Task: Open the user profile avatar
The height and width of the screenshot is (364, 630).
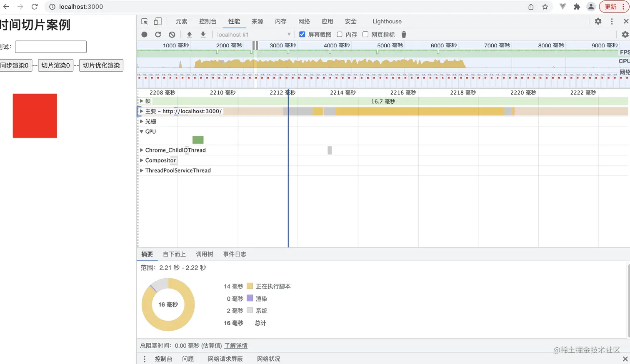Action: pos(591,7)
